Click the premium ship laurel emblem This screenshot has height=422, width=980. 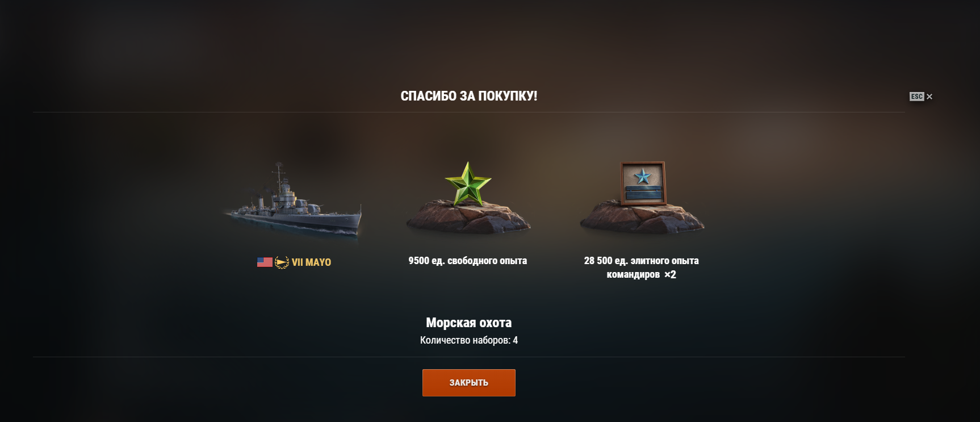(x=282, y=262)
